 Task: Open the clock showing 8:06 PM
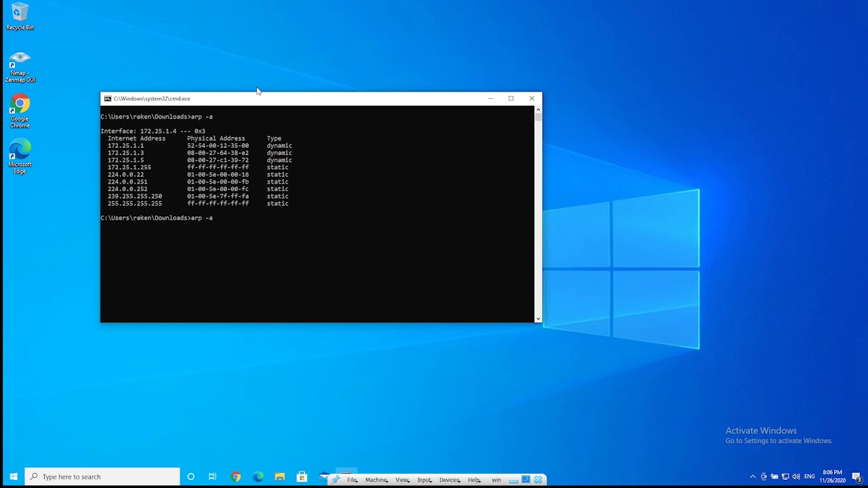coord(833,476)
